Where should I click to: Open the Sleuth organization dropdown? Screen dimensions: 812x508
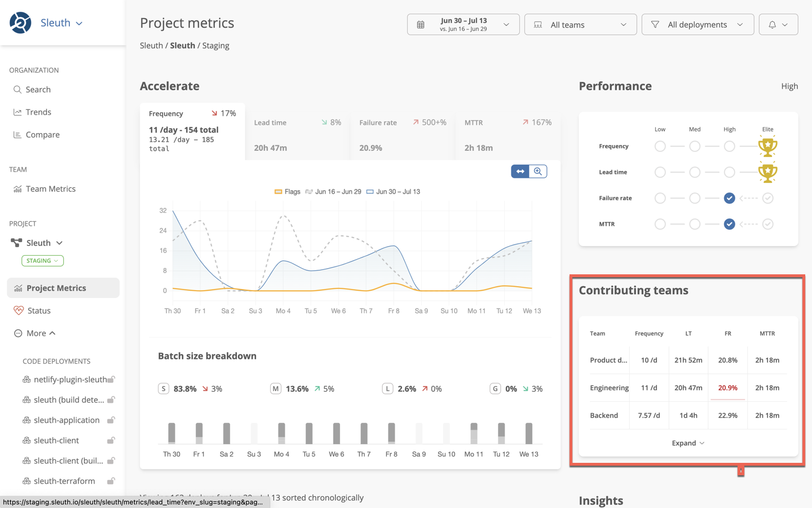62,23
